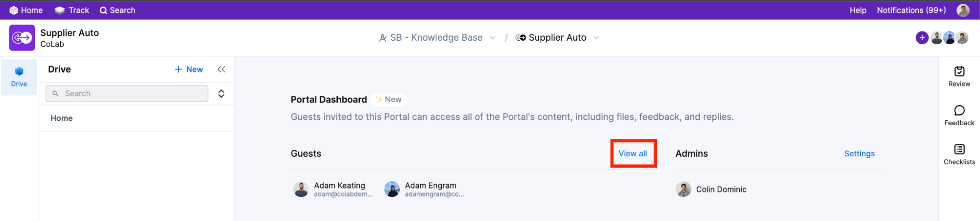Select the Drive cube icon in sidebar

[19, 72]
